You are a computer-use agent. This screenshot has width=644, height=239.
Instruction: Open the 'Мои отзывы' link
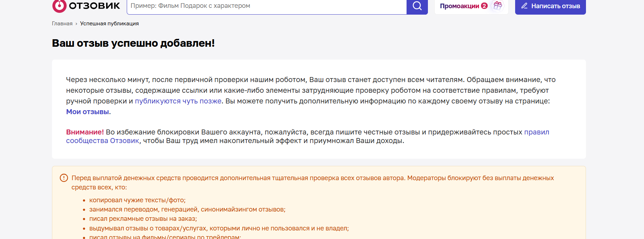coord(88,112)
